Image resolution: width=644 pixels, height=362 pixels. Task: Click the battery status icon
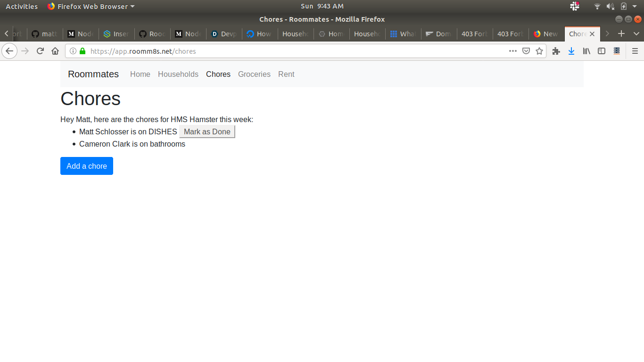point(624,6)
